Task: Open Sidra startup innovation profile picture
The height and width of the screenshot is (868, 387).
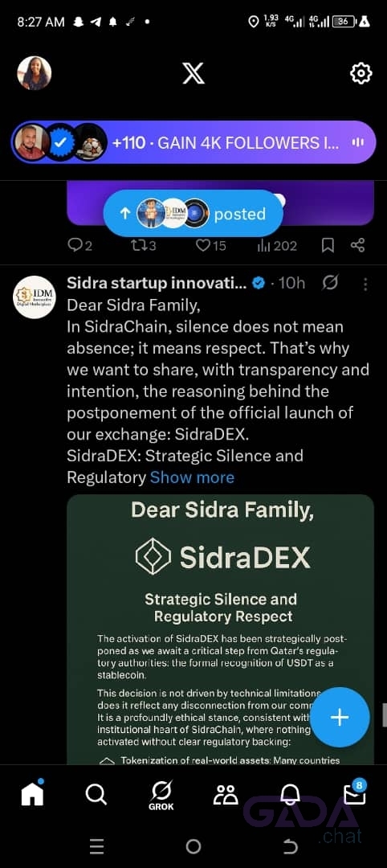Action: coord(35,297)
